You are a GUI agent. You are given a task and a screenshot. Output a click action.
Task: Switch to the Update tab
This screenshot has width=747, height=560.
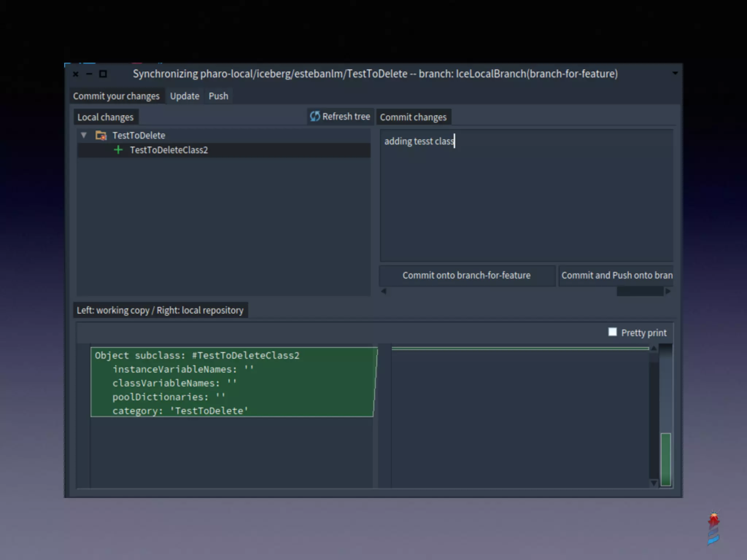[185, 96]
